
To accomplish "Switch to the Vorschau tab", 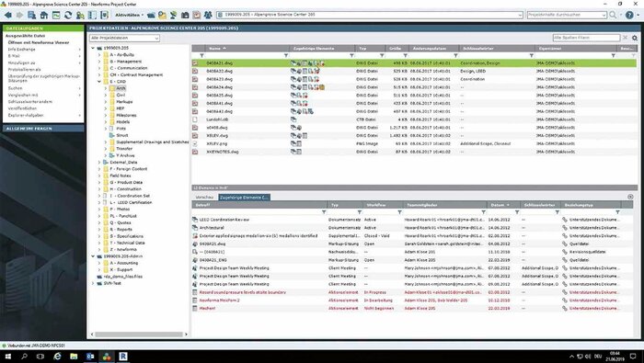I will coord(204,198).
